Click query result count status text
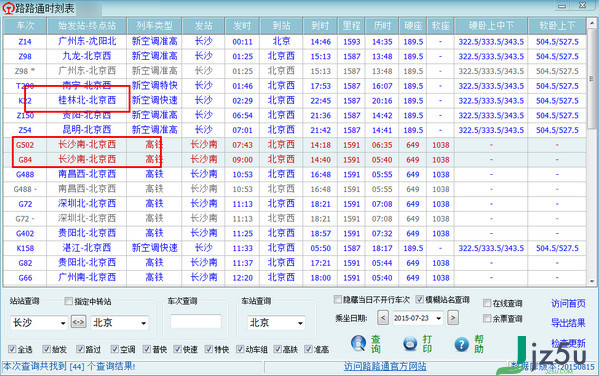 click(x=69, y=366)
